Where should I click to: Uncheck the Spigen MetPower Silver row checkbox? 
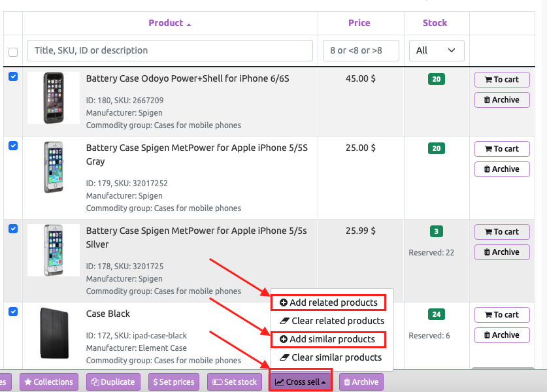[13, 229]
